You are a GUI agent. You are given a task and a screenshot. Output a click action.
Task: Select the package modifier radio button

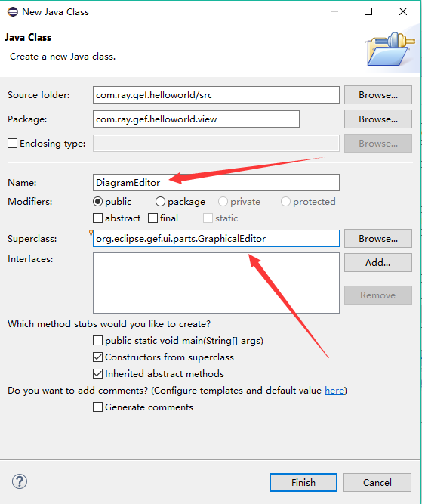(x=160, y=202)
